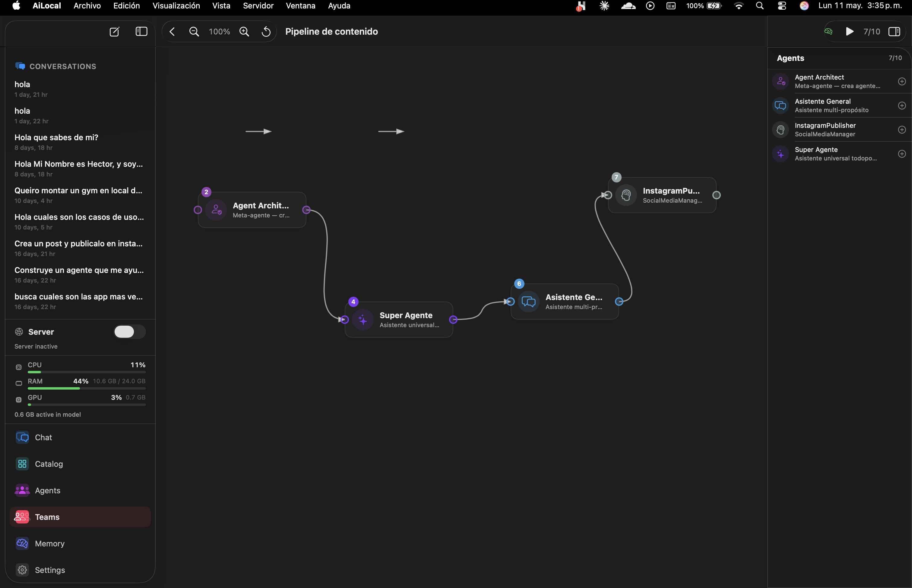Screen dimensions: 912x588
Task: Create a new conversation with compose icon
Action: tap(114, 32)
